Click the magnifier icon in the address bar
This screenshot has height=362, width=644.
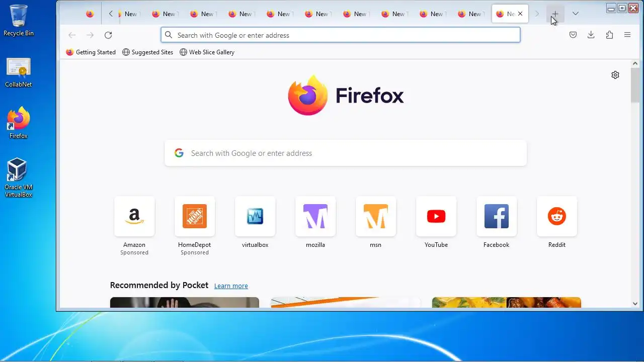[169, 35]
